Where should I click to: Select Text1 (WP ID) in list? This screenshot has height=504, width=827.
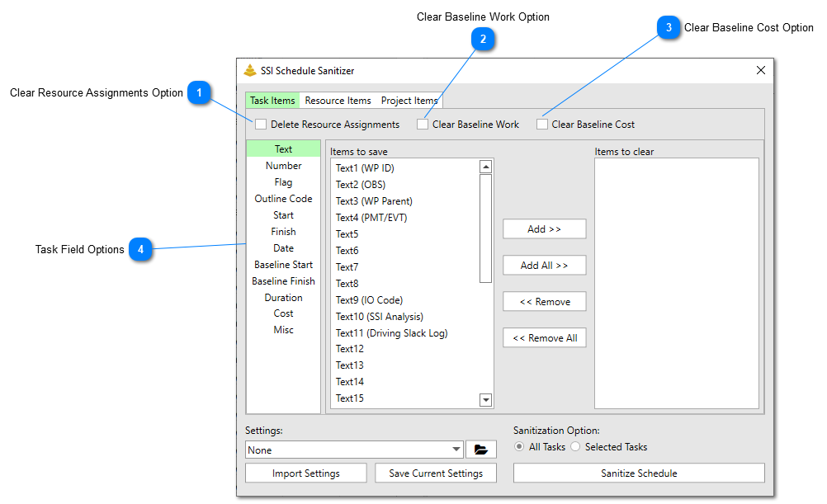pos(365,167)
